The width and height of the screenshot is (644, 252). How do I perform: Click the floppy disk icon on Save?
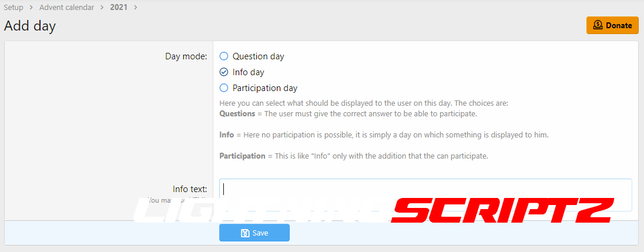tap(245, 233)
